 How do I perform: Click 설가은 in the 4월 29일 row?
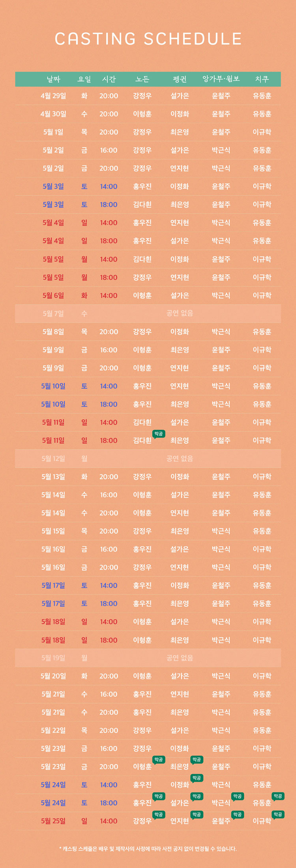coord(180,96)
